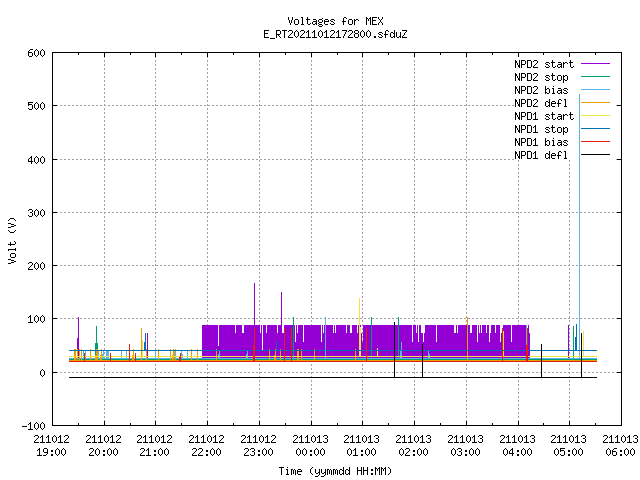Click the y-axis value 200
This screenshot has height=480, width=640.
[36, 266]
